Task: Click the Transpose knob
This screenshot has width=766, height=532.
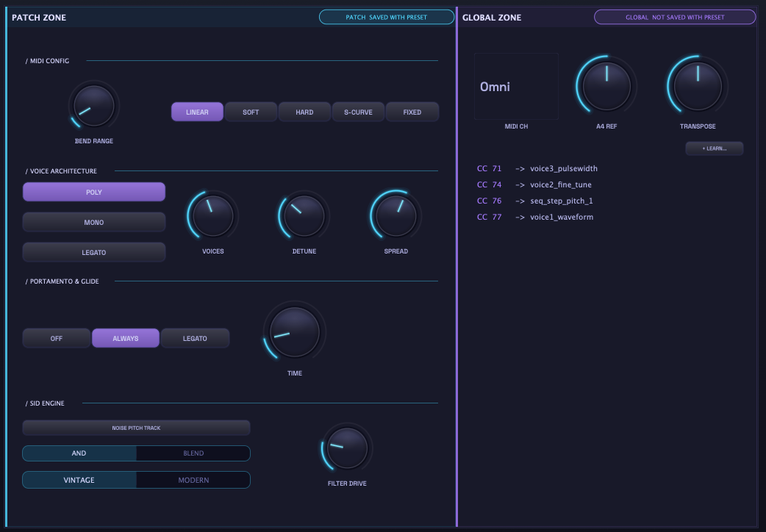Action: coord(698,87)
